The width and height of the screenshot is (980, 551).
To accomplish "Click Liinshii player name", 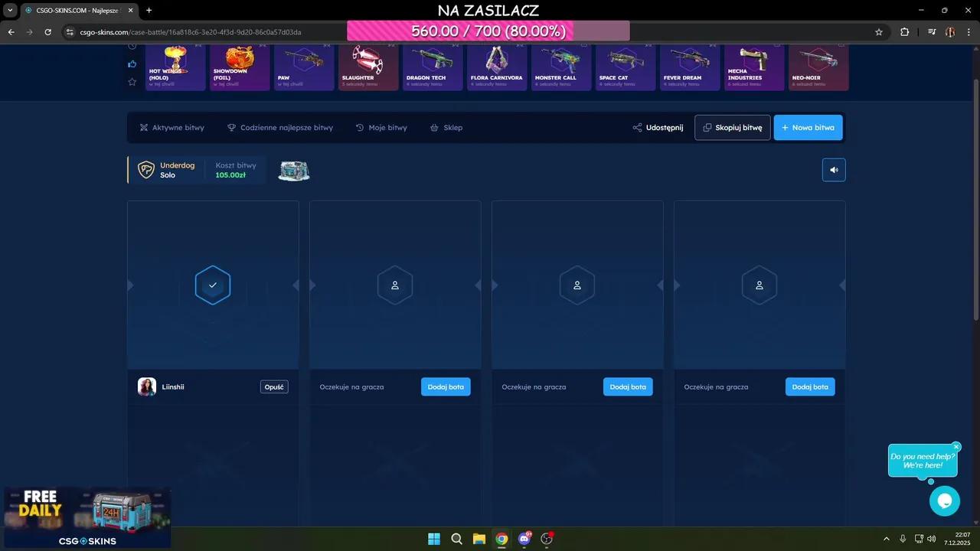I will coord(173,387).
